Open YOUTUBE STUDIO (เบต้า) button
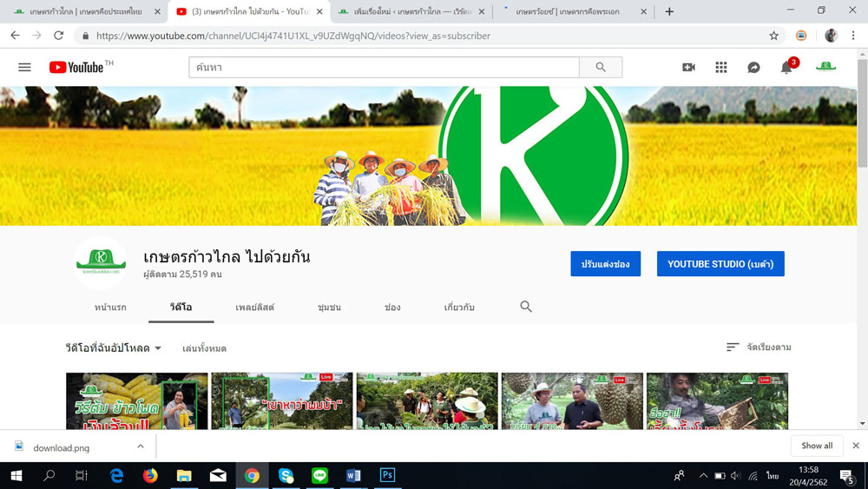This screenshot has width=868, height=489. point(720,263)
